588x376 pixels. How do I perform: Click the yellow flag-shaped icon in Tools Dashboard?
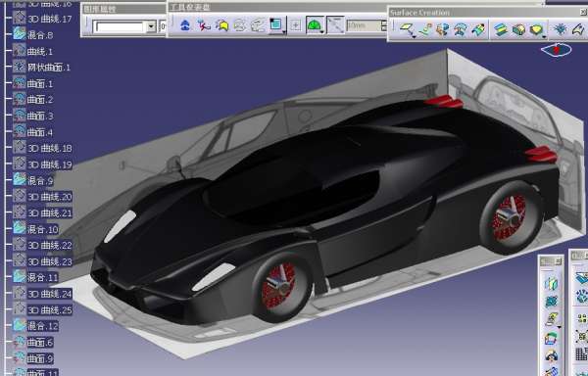click(222, 25)
